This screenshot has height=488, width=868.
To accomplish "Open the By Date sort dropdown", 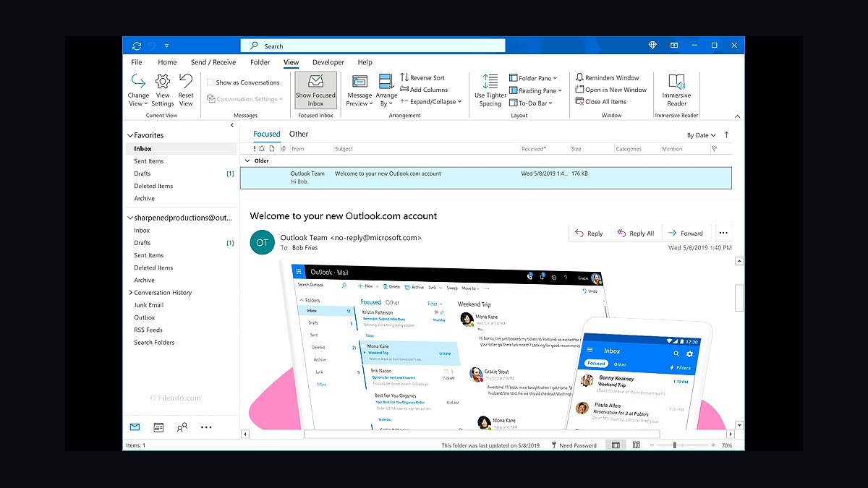I will [x=701, y=135].
